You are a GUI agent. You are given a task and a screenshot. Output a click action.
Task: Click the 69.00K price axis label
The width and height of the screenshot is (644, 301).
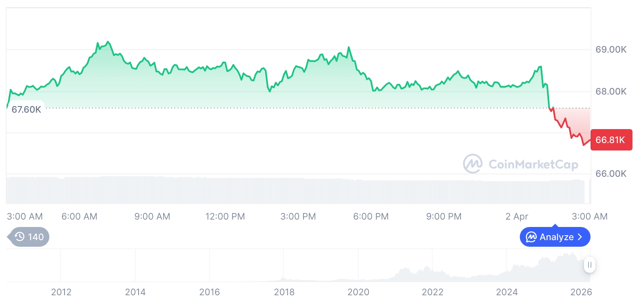(x=611, y=50)
